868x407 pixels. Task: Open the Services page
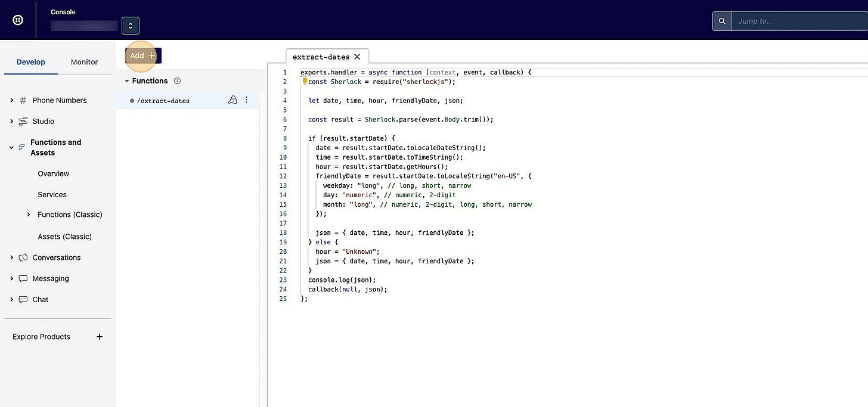52,195
